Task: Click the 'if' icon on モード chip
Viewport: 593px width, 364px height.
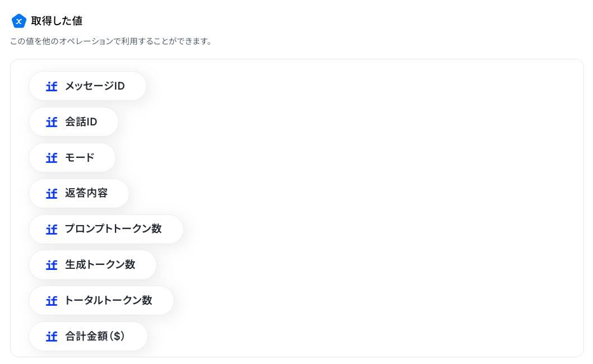Action: 52,158
